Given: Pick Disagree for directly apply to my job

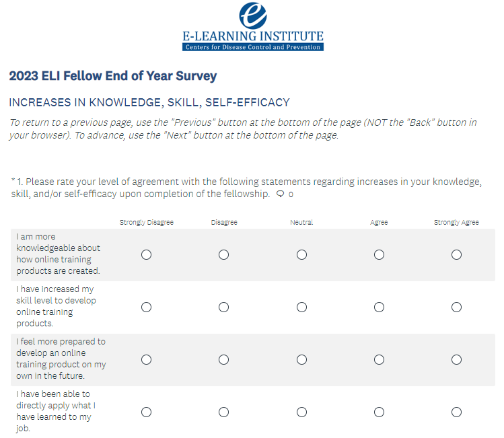Looking at the screenshot, I should (x=223, y=412).
